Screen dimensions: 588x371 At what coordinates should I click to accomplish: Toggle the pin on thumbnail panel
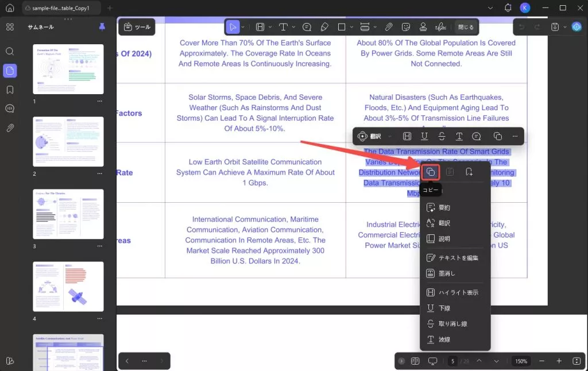(x=102, y=27)
